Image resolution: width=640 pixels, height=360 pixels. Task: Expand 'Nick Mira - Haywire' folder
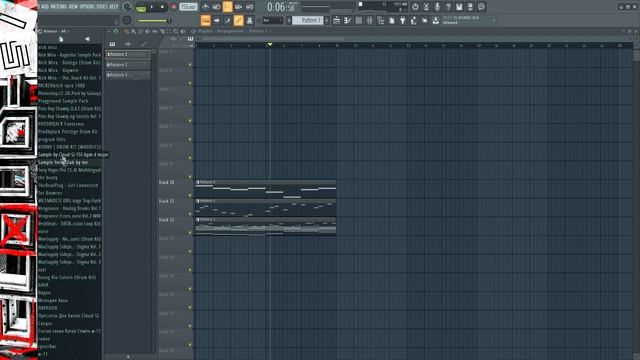click(58, 70)
